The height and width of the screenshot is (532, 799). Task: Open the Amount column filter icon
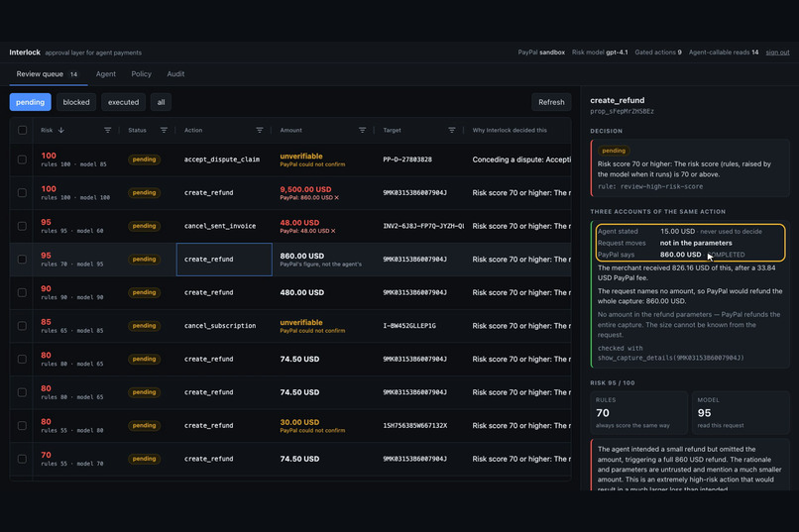click(x=362, y=131)
